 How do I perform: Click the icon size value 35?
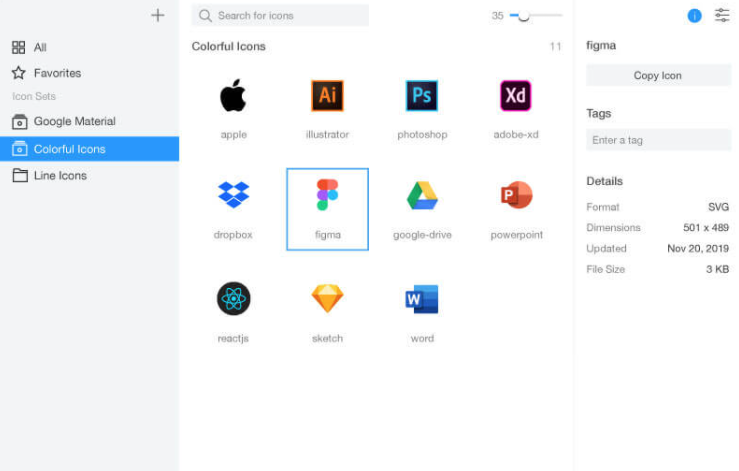coord(497,16)
